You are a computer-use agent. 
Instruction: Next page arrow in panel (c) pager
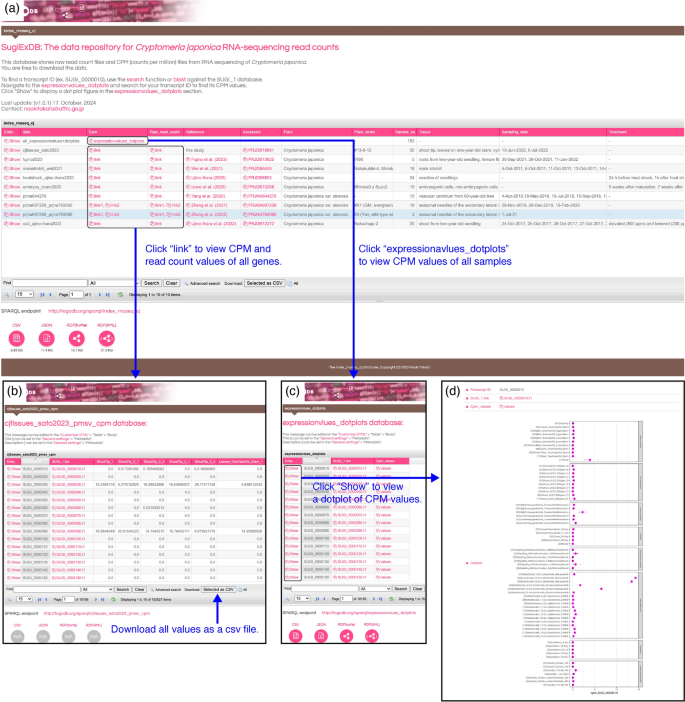(x=374, y=599)
